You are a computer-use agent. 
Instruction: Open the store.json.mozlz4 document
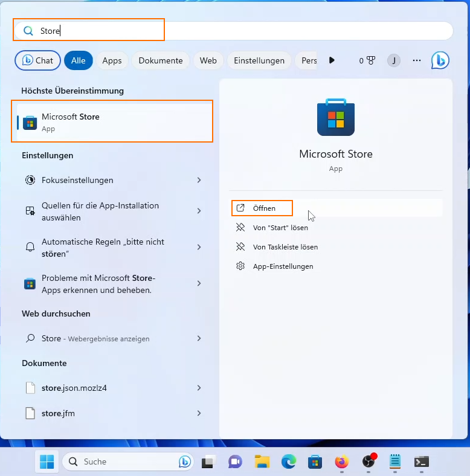coord(113,388)
